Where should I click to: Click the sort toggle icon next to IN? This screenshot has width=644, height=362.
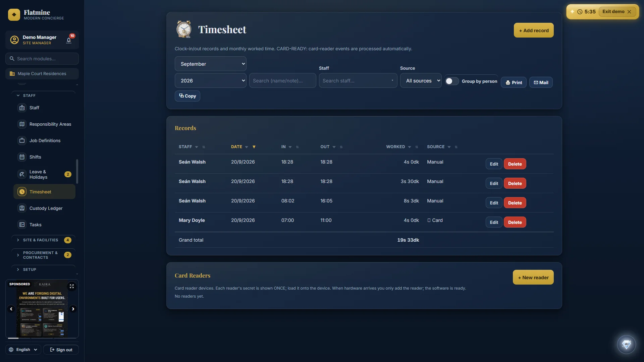[297, 147]
